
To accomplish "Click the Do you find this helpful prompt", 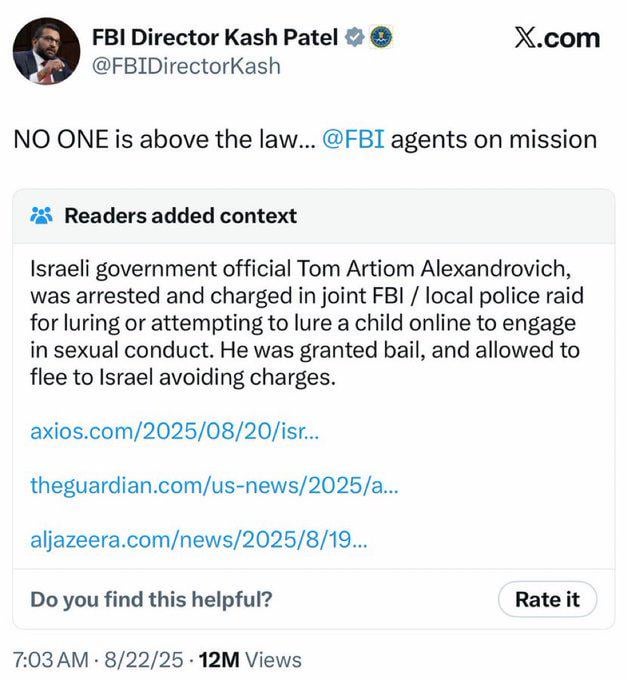I will click(x=151, y=599).
